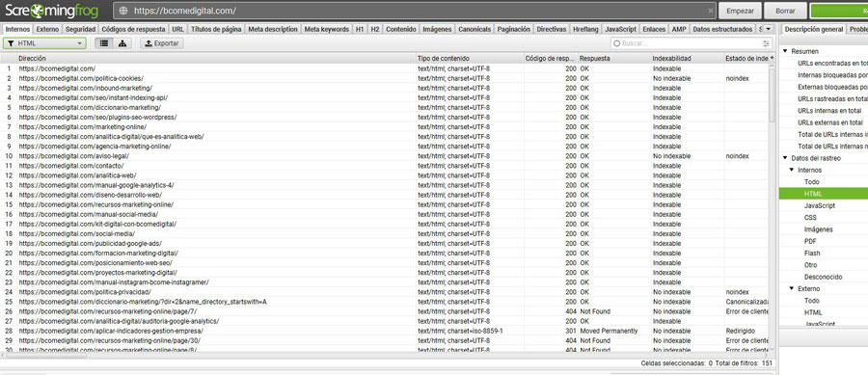
Task: Sort by the Indexabilidad column header
Action: (687, 58)
